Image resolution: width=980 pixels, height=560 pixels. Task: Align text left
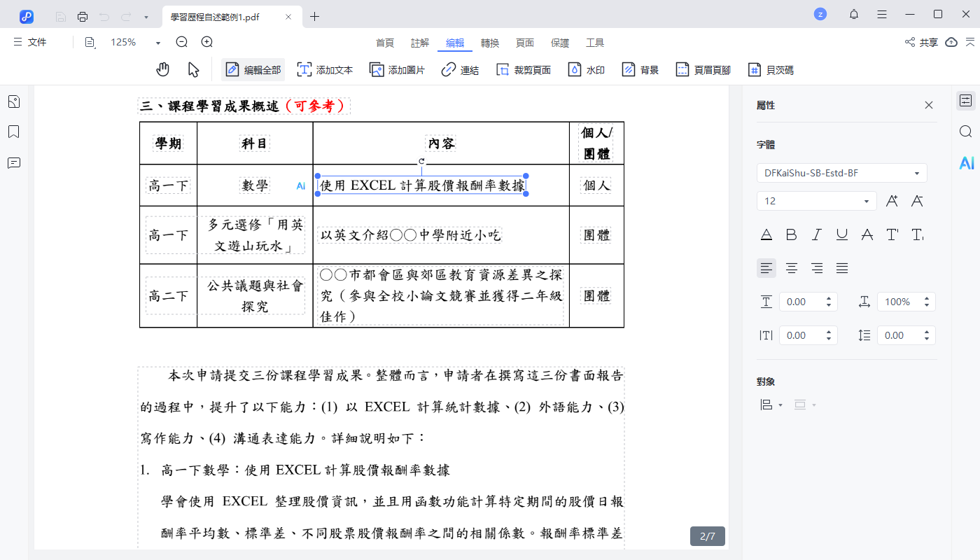click(766, 268)
